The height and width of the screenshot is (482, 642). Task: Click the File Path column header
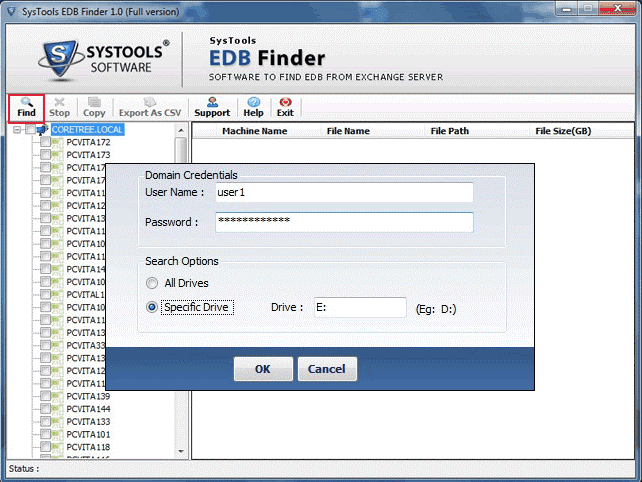coord(450,131)
